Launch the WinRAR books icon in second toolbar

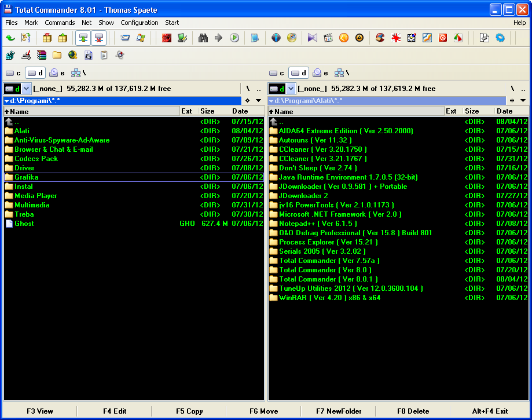pyautogui.click(x=42, y=55)
